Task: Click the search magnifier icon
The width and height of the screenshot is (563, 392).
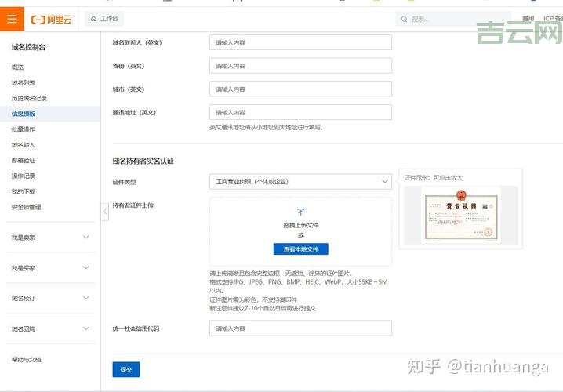Action: 405,19
